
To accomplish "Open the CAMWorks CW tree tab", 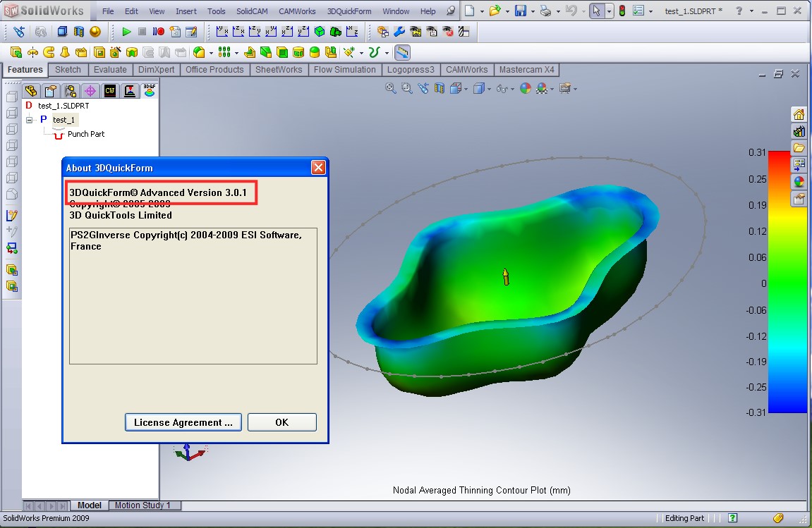I will tap(110, 91).
